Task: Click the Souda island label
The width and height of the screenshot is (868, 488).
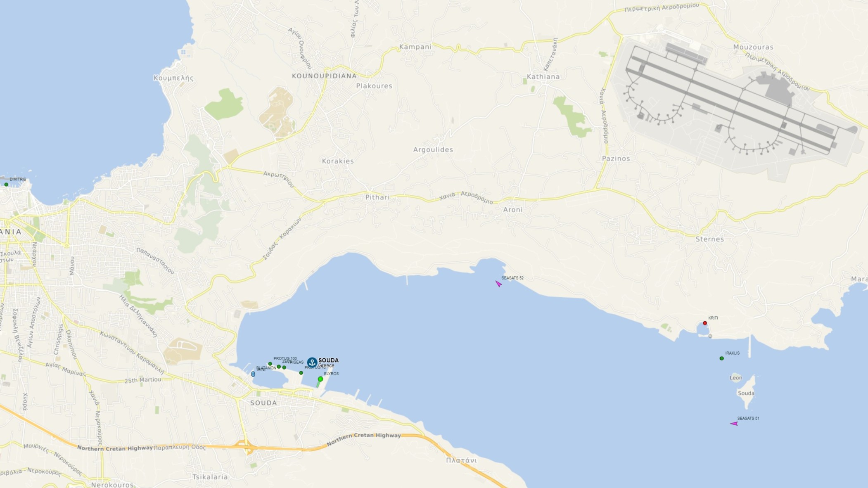Action: [x=746, y=393]
